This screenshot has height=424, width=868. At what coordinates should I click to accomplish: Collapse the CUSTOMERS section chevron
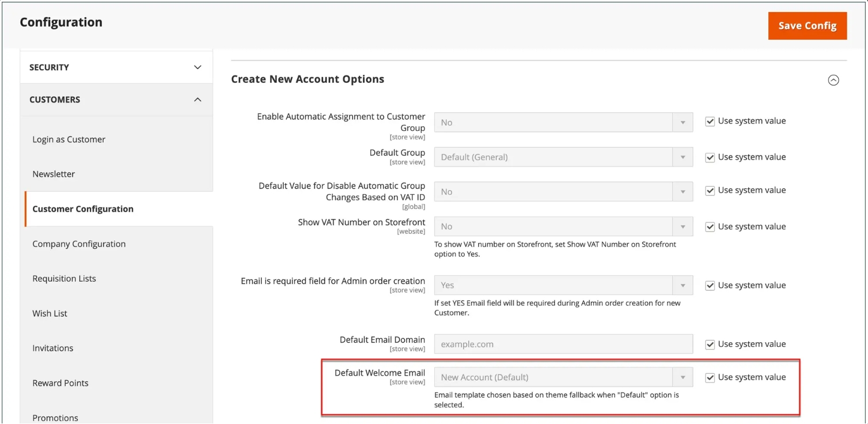pyautogui.click(x=198, y=100)
